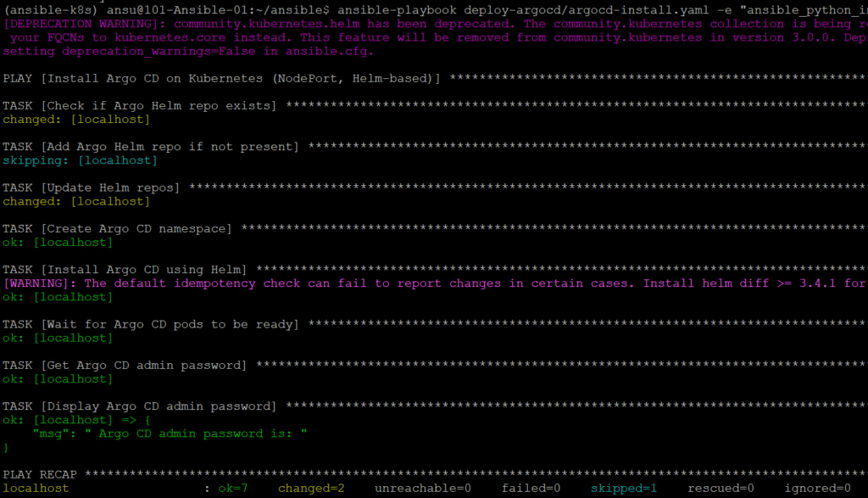Click the task header Add Argo Helm repo if not present

click(151, 147)
